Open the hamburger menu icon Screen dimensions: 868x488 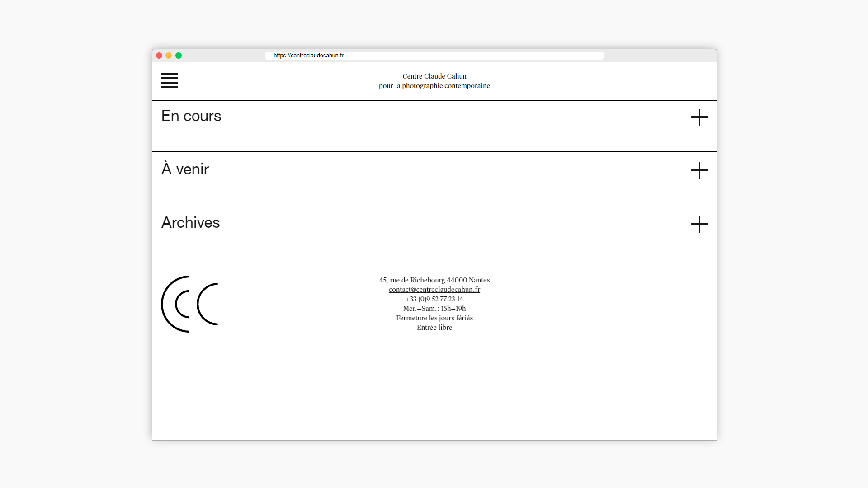169,80
